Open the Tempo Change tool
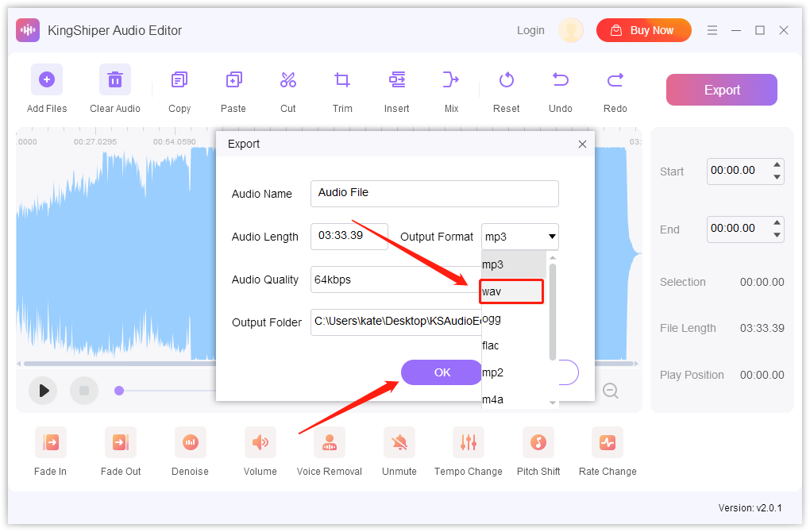This screenshot has width=810, height=532. tap(469, 442)
